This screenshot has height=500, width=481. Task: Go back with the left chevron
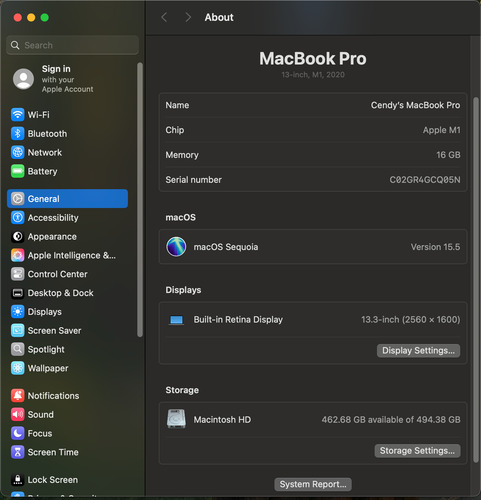(164, 17)
